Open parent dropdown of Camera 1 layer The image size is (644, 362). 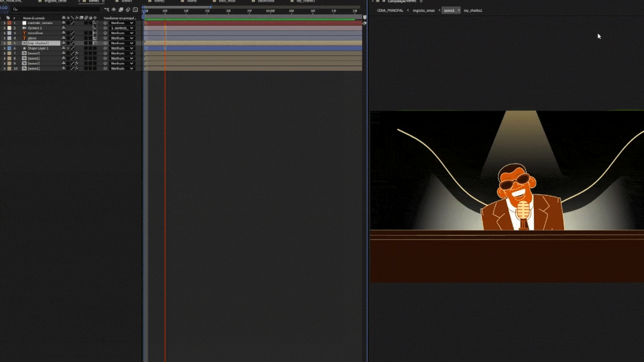point(122,28)
